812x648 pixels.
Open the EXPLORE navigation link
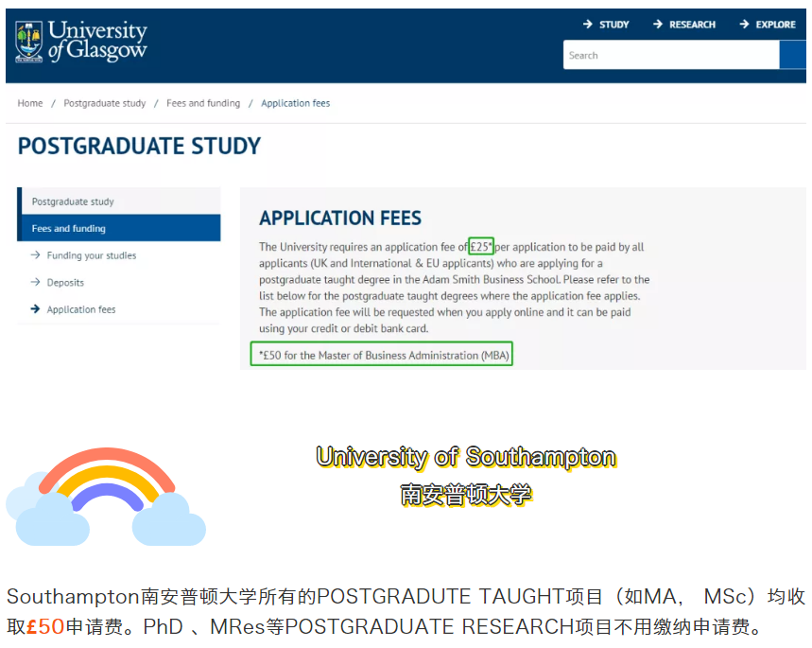click(775, 25)
